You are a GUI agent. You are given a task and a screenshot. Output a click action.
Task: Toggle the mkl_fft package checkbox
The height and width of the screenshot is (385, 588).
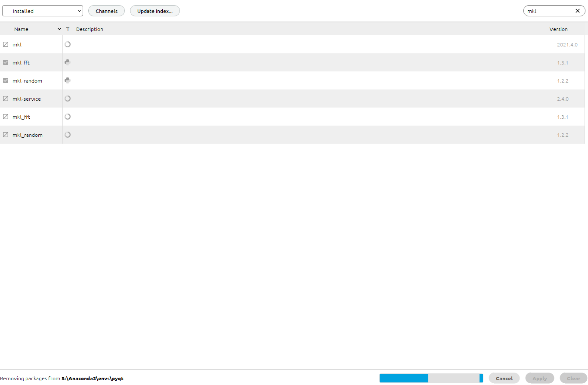pos(6,117)
